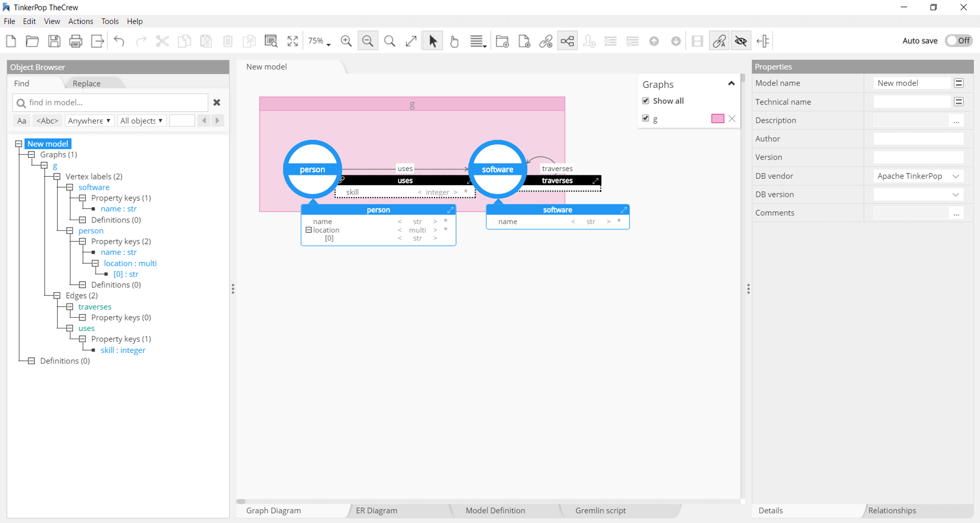Toggle the <Abc> whole word search option
This screenshot has width=980, height=523.
coord(47,121)
